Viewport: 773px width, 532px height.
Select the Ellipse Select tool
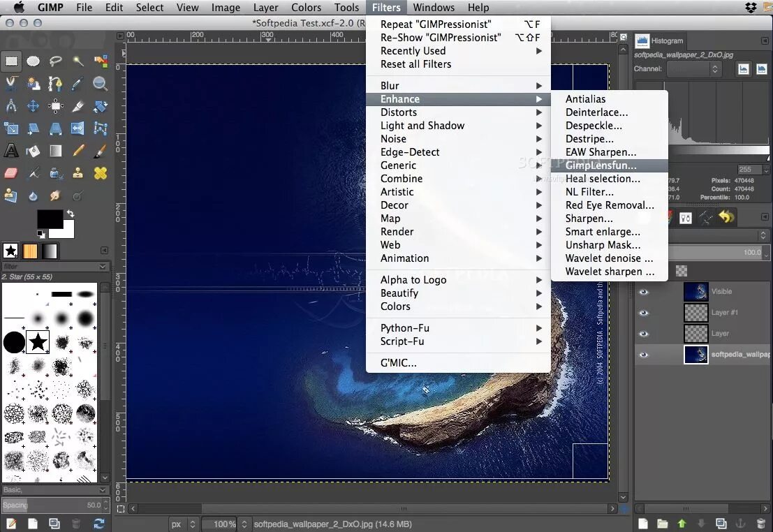33,61
